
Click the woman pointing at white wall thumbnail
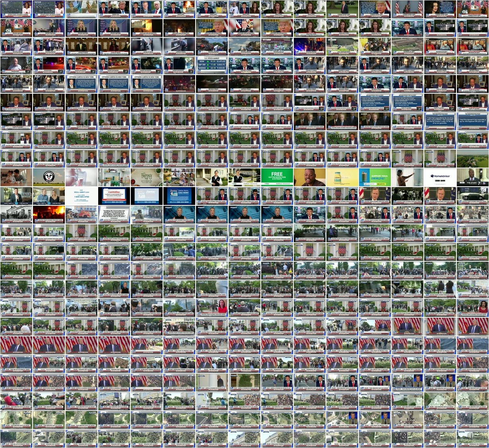407,177
